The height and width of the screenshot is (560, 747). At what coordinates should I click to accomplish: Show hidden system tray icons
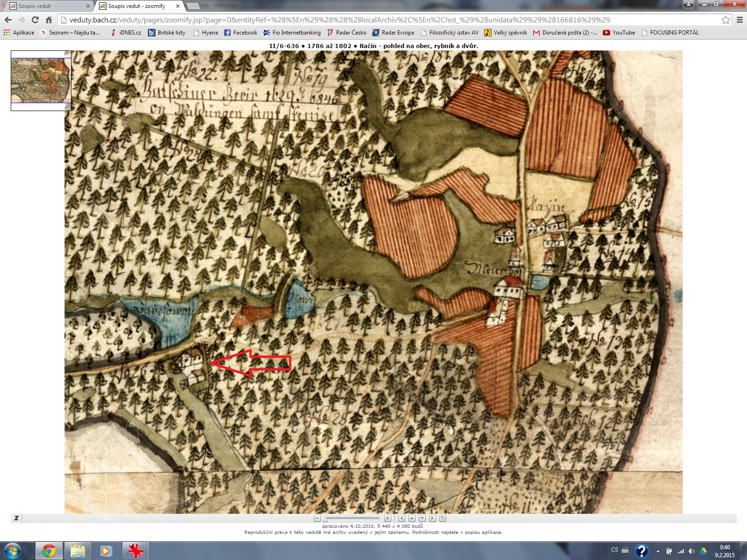pos(658,551)
